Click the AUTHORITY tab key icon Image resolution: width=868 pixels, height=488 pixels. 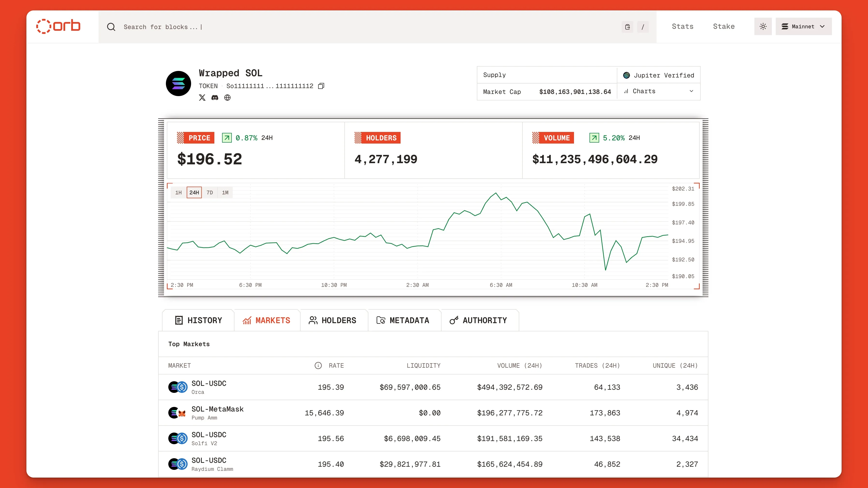tap(454, 320)
